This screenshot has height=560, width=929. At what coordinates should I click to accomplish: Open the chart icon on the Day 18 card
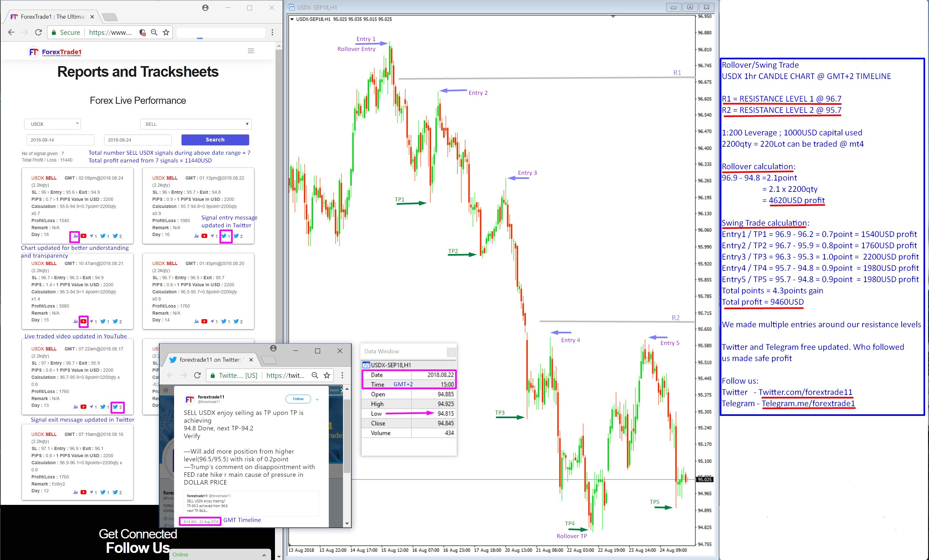tap(75, 236)
